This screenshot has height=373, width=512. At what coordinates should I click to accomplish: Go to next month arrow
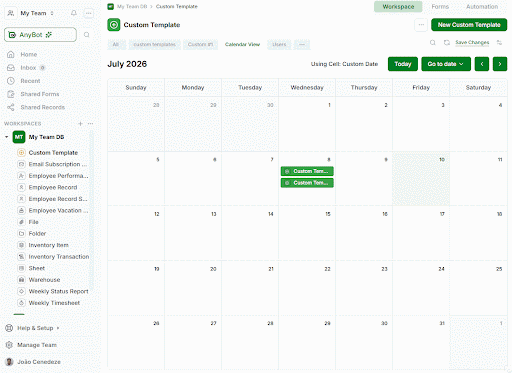[500, 64]
